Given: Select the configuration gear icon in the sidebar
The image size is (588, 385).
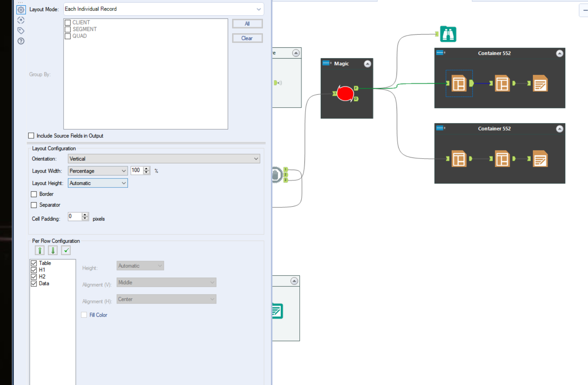Looking at the screenshot, I should click(x=21, y=10).
